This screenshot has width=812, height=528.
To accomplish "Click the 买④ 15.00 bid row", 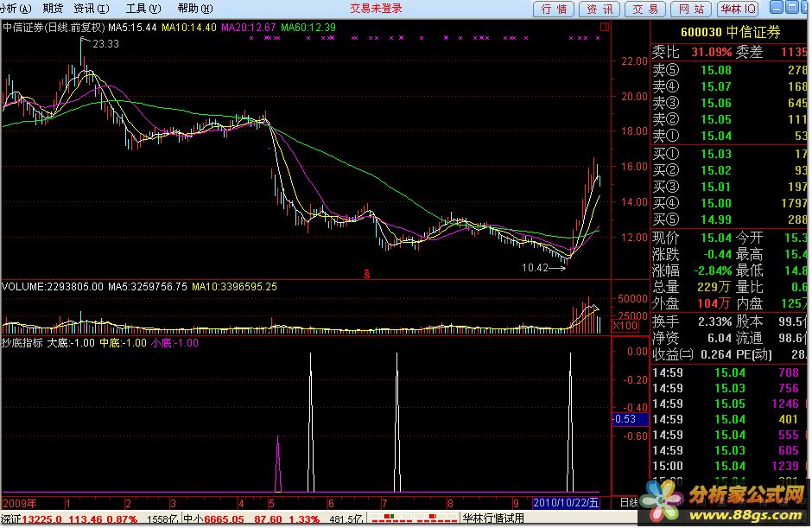I will pyautogui.click(x=729, y=204).
